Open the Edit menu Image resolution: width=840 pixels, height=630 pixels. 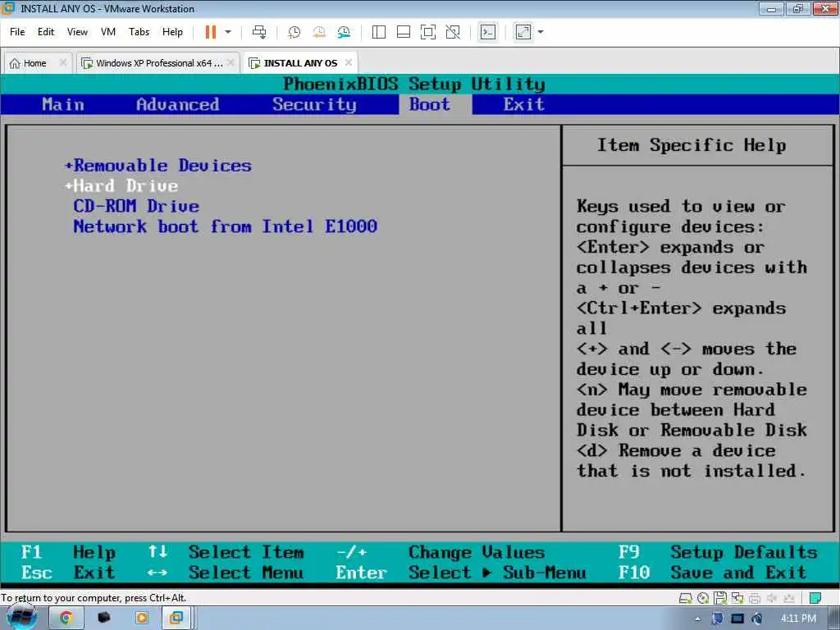point(46,32)
